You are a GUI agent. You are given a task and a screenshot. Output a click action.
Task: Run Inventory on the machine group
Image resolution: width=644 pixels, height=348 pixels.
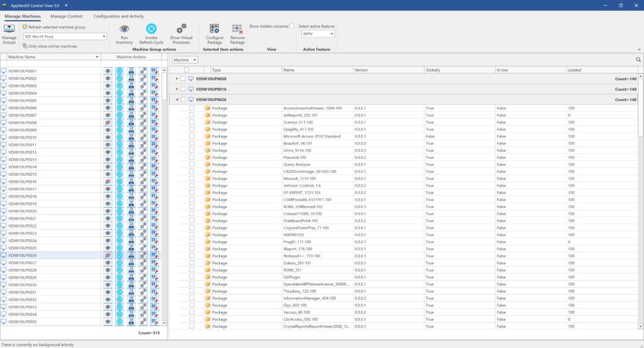tap(124, 30)
